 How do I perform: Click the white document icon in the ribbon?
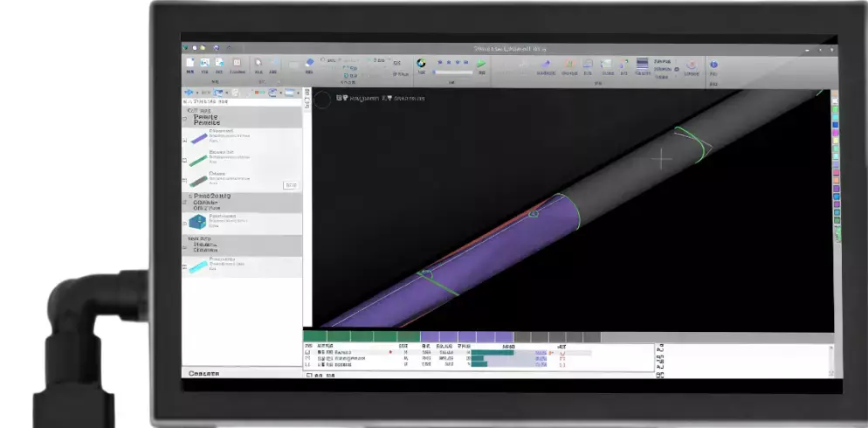pos(190,63)
